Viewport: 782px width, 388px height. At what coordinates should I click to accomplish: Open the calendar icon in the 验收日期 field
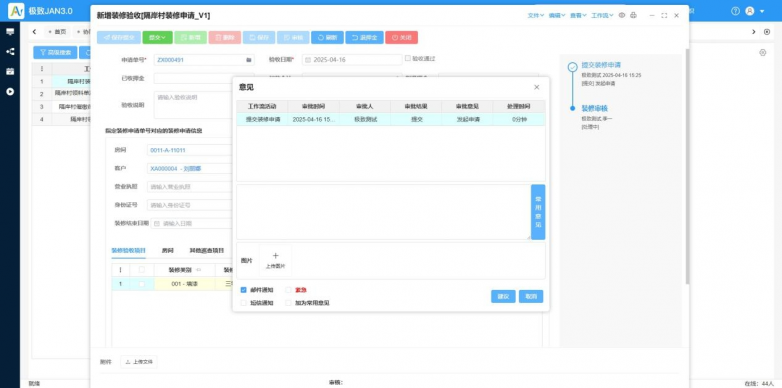pos(308,60)
